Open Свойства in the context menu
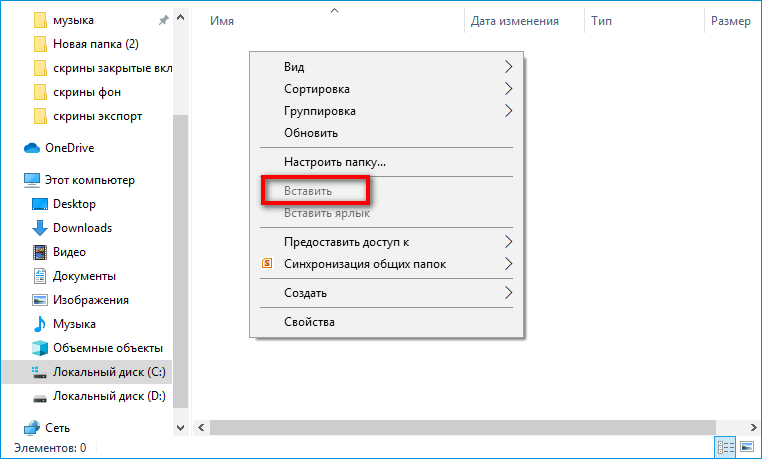This screenshot has width=762, height=459. click(x=386, y=322)
